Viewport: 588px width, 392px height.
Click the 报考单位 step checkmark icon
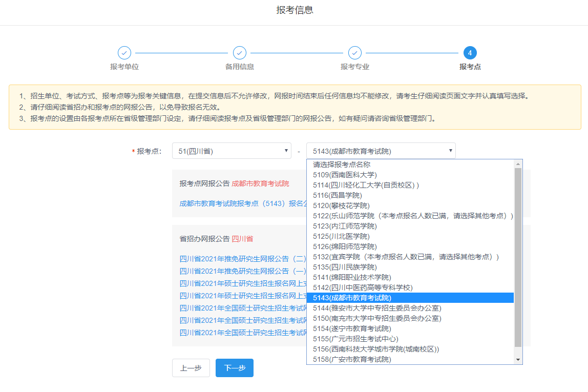point(124,53)
